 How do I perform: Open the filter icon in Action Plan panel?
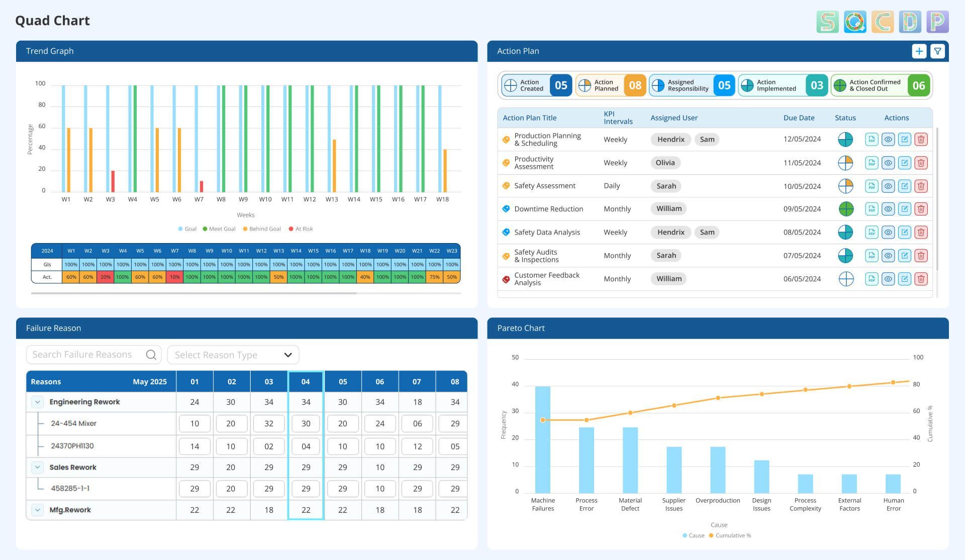click(938, 51)
